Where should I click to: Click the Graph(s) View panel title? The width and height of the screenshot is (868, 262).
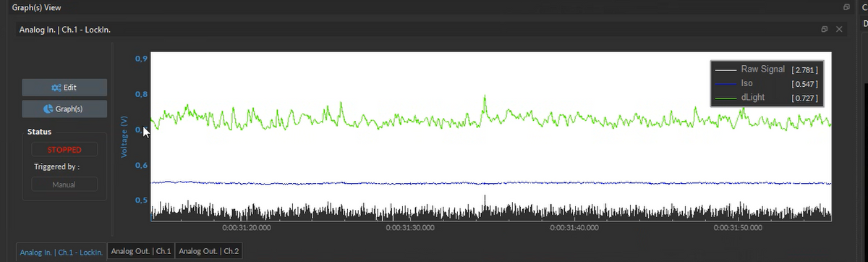[x=36, y=7]
